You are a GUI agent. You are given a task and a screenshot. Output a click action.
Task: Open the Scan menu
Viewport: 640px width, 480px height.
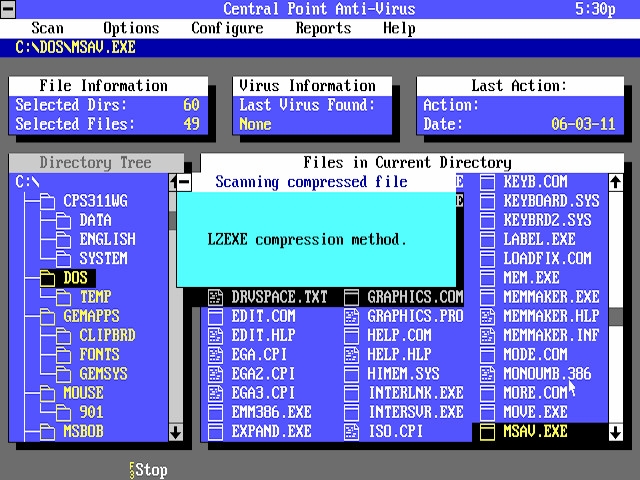47,28
